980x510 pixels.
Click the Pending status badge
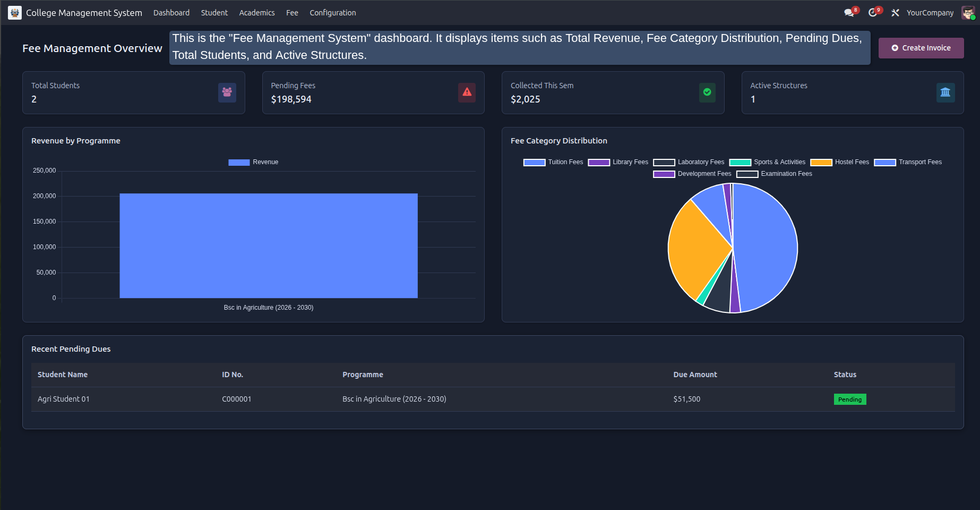pyautogui.click(x=850, y=399)
